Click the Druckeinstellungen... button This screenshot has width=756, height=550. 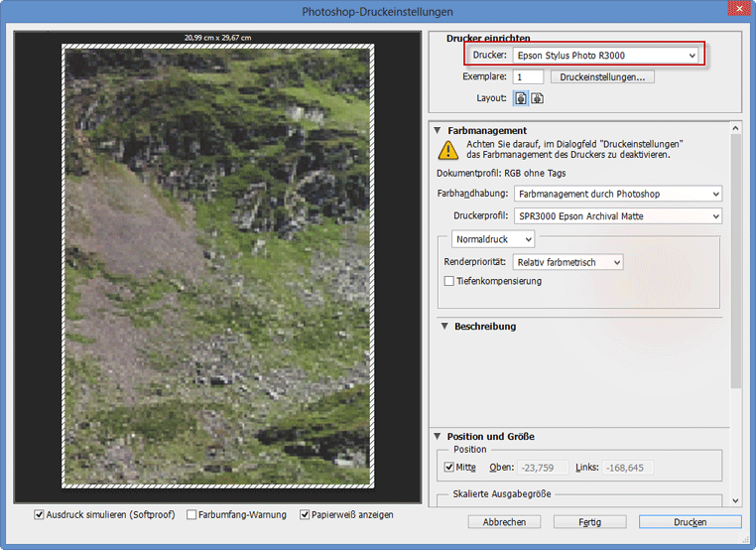(602, 77)
